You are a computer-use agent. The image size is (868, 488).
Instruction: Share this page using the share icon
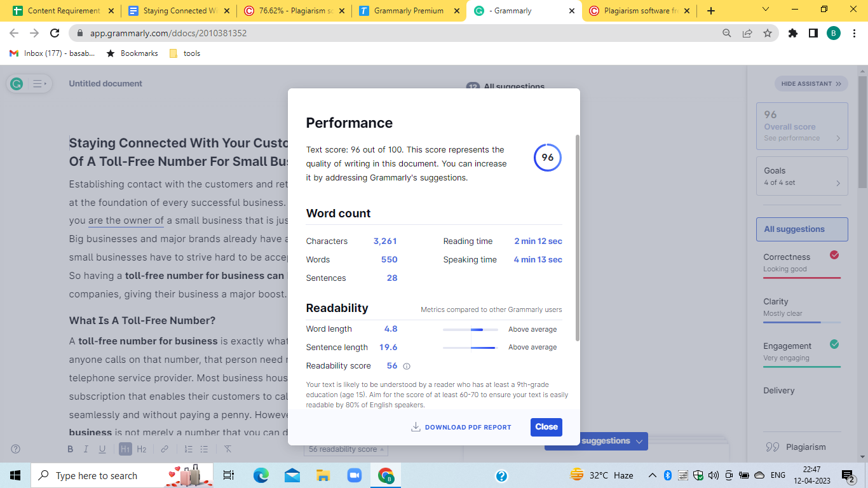pyautogui.click(x=747, y=33)
